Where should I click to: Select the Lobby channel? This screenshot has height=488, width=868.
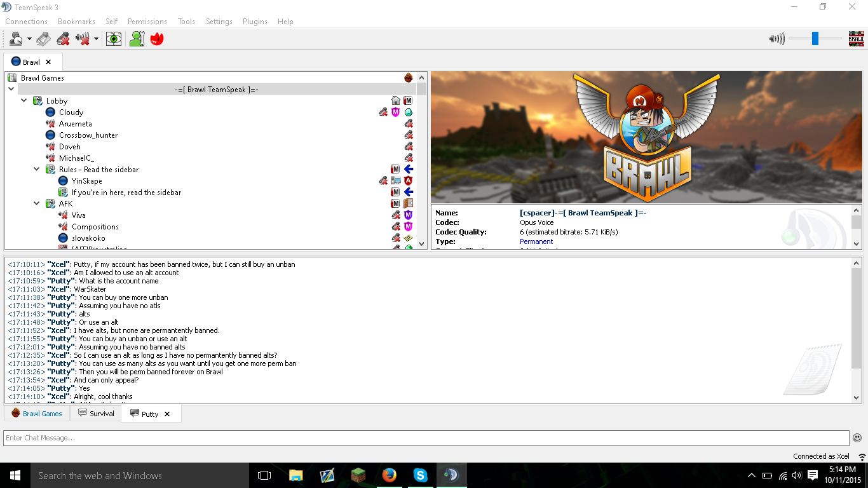(57, 101)
